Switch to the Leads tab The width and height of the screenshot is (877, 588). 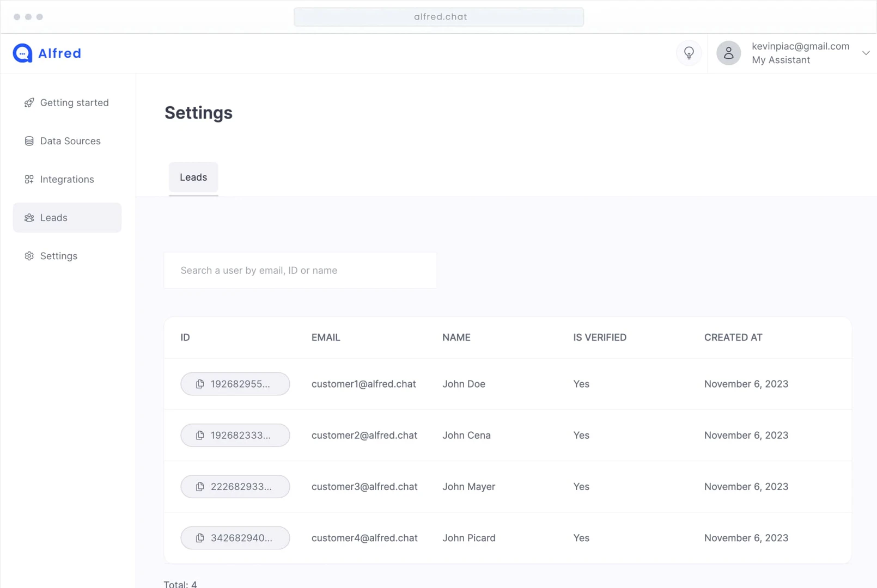click(193, 177)
